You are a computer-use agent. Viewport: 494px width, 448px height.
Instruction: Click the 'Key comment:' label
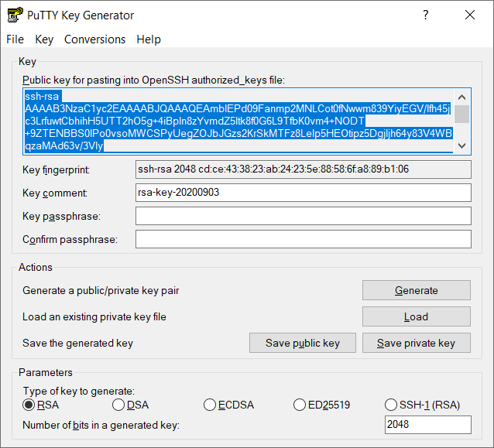[x=55, y=193]
